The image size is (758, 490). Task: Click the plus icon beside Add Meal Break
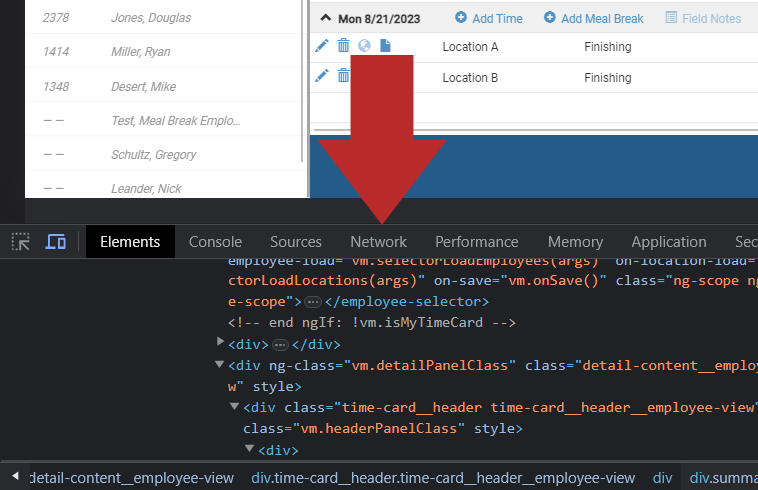point(550,17)
